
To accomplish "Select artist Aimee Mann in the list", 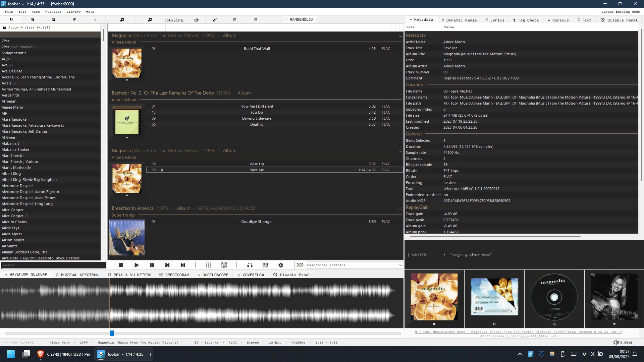I will (50, 107).
